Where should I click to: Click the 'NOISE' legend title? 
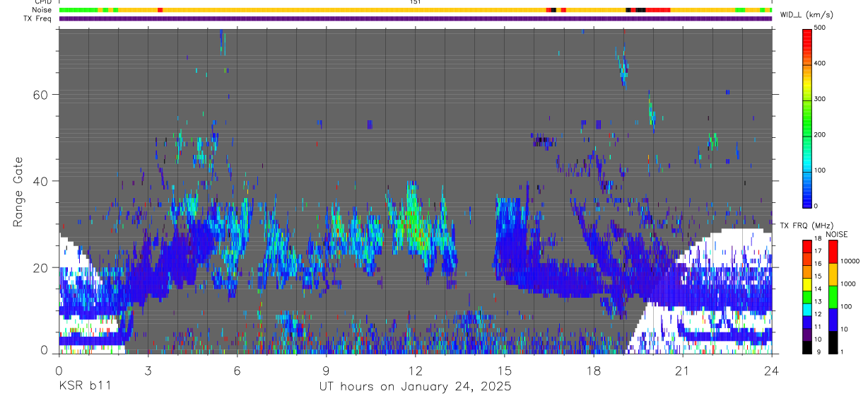coord(838,233)
